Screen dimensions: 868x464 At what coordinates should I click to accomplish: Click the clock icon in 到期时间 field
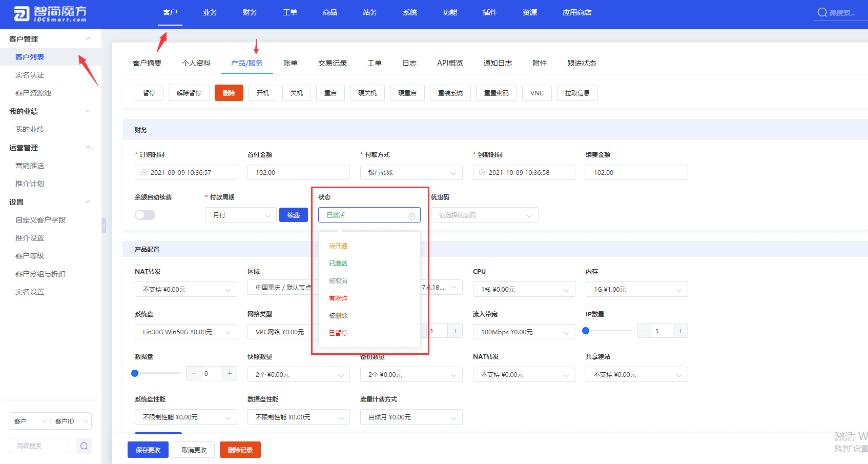click(x=482, y=173)
